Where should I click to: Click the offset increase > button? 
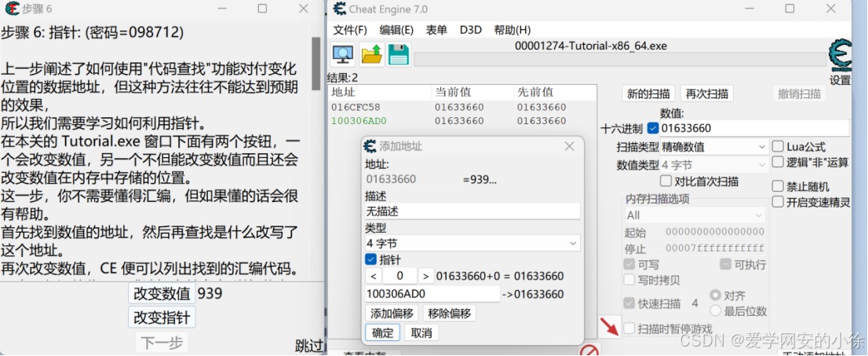(x=425, y=276)
